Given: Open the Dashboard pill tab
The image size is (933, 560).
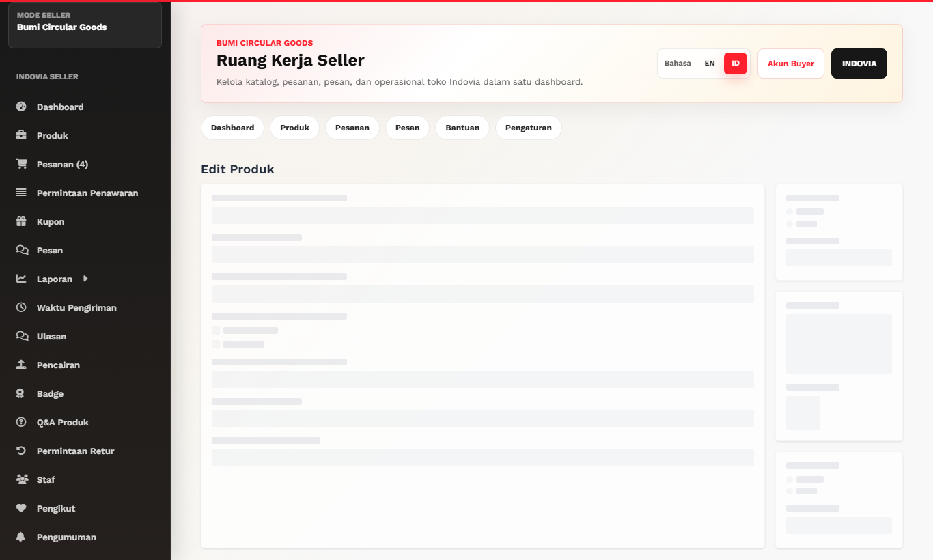Looking at the screenshot, I should (232, 128).
